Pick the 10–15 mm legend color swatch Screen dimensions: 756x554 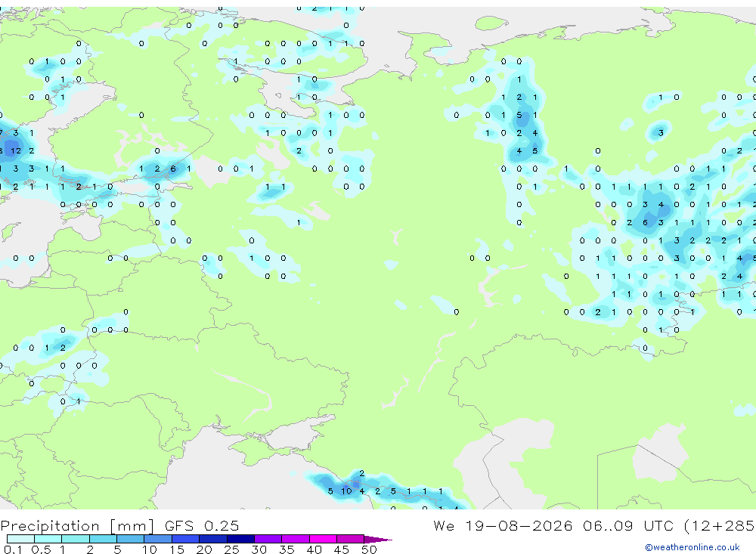158,539
